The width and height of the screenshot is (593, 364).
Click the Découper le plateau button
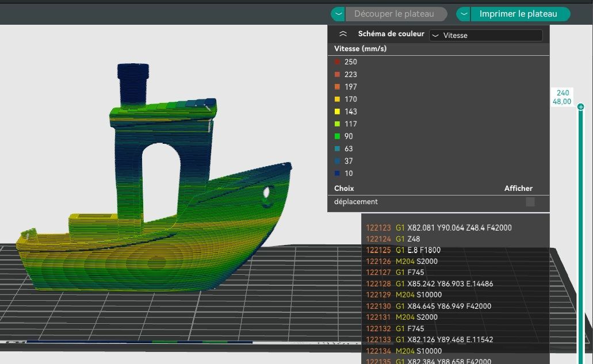click(393, 14)
